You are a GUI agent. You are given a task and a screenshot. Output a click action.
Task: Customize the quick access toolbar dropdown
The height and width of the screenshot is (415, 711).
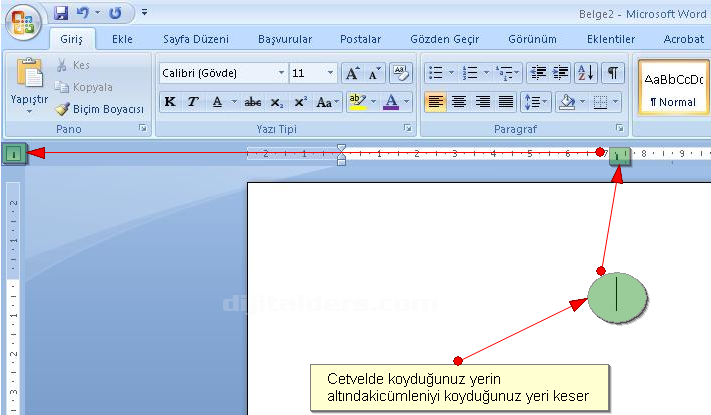pyautogui.click(x=144, y=12)
